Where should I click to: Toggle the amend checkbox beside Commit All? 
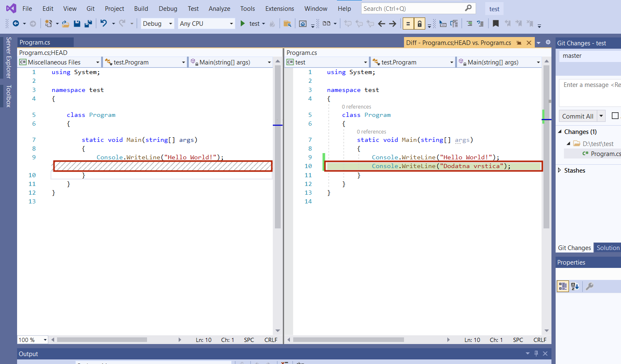(x=615, y=116)
